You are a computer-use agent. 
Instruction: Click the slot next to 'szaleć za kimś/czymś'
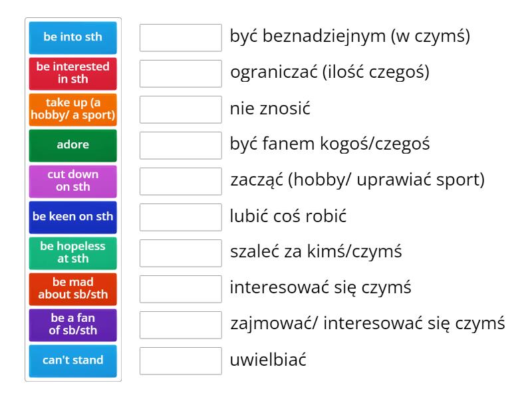(x=181, y=253)
